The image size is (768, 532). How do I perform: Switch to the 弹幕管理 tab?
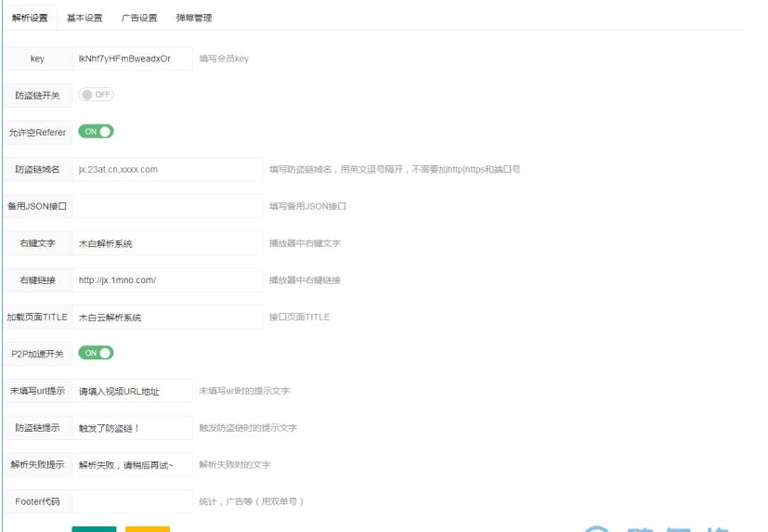pyautogui.click(x=194, y=18)
